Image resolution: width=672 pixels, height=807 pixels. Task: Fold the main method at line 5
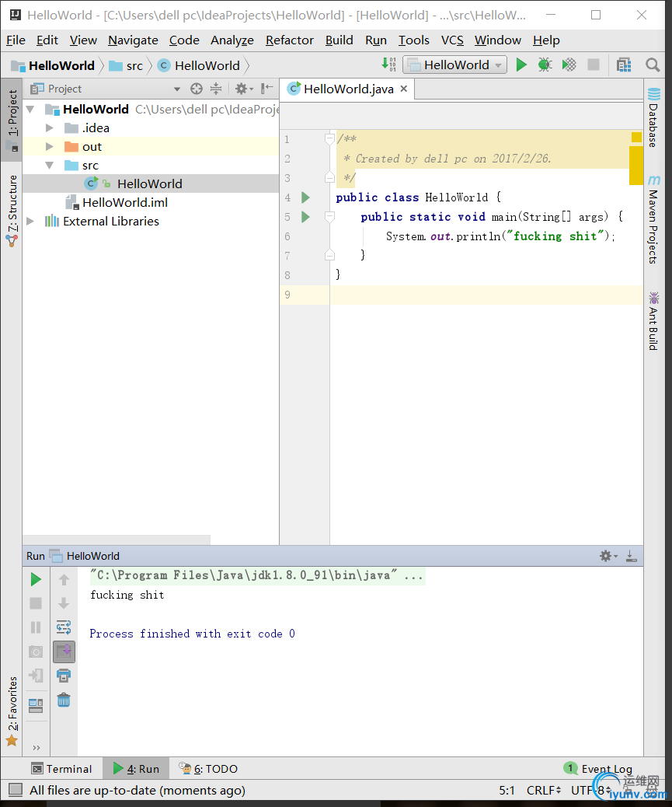329,217
